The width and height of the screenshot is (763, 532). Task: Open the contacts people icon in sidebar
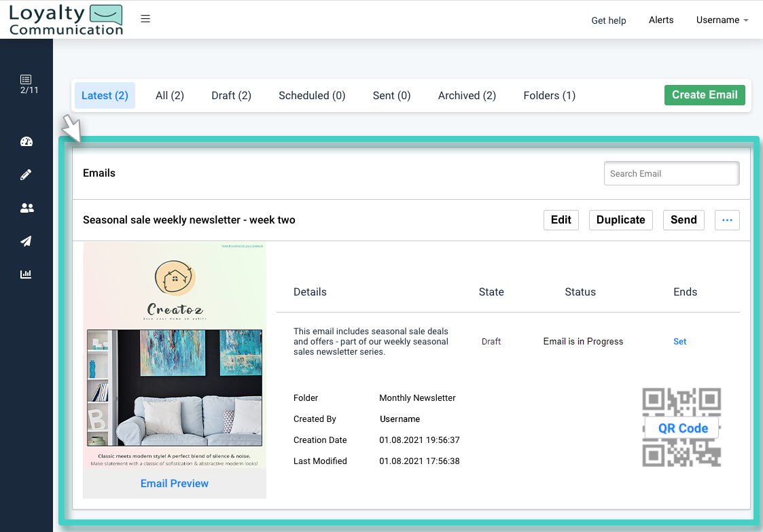[26, 208]
